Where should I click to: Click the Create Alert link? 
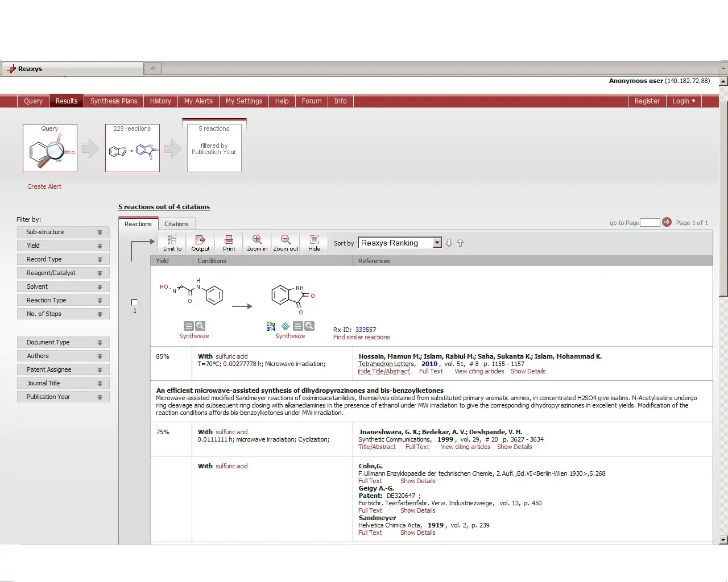click(44, 186)
